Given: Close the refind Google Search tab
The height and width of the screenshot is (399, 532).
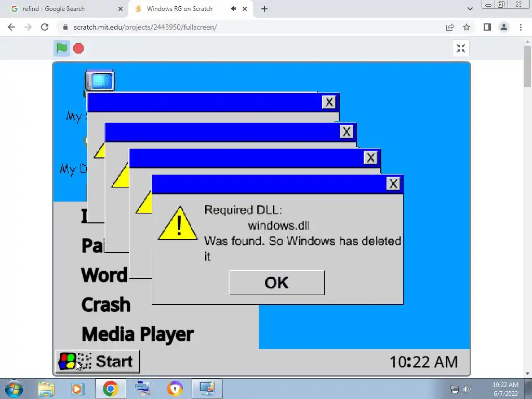Looking at the screenshot, I should (121, 9).
